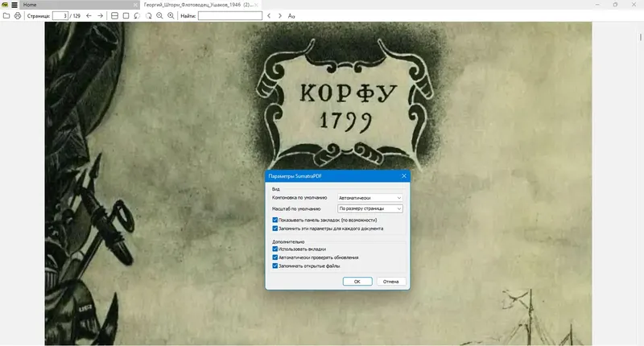
Task: Select single page fit layout icon
Action: tap(126, 15)
